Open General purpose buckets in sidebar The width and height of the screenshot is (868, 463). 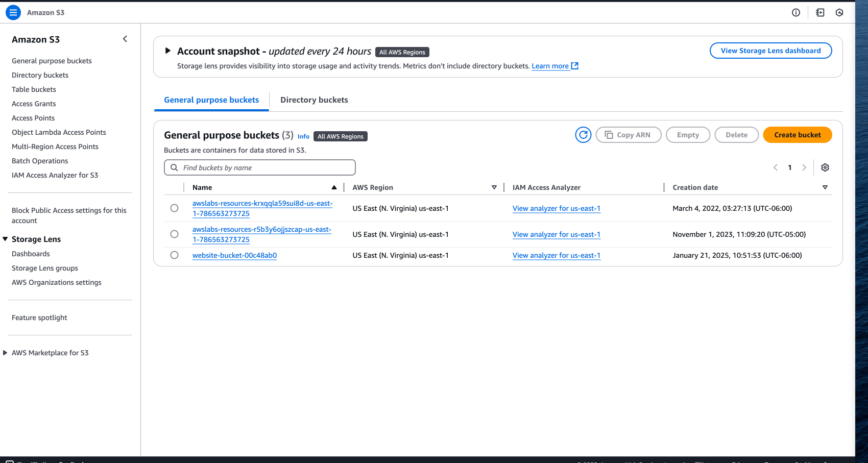pyautogui.click(x=52, y=61)
